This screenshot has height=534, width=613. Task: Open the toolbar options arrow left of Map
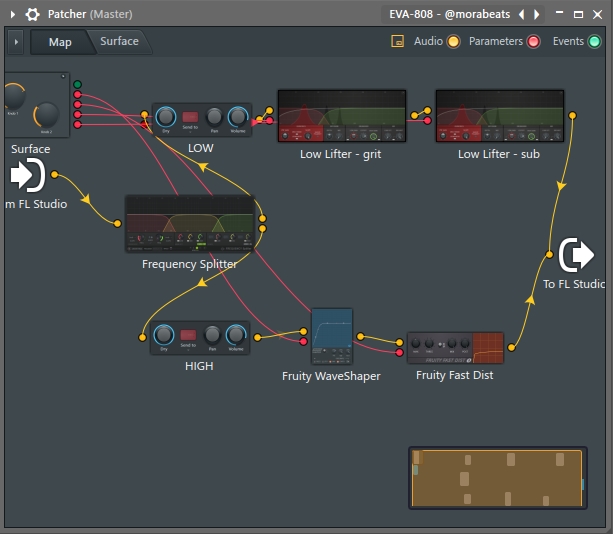[x=16, y=42]
